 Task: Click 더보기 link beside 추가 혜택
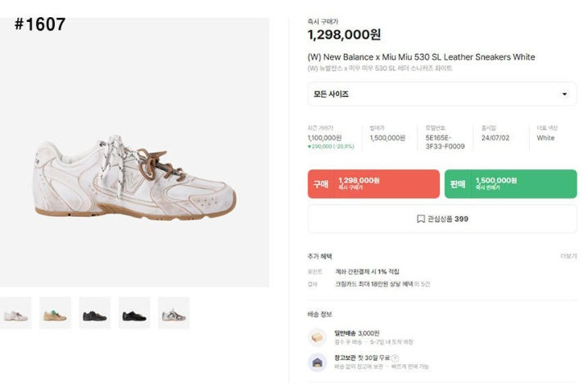568,256
